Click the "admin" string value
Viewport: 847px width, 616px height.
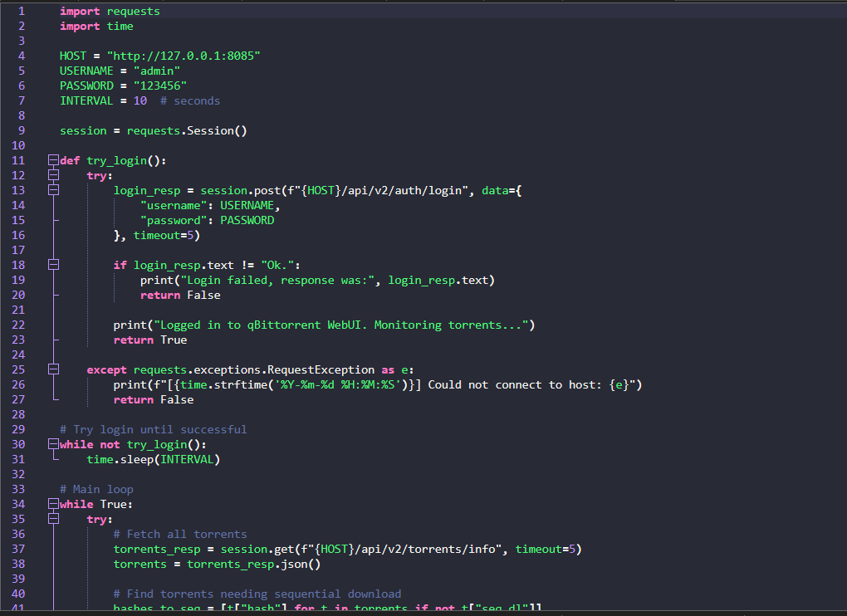coord(157,71)
